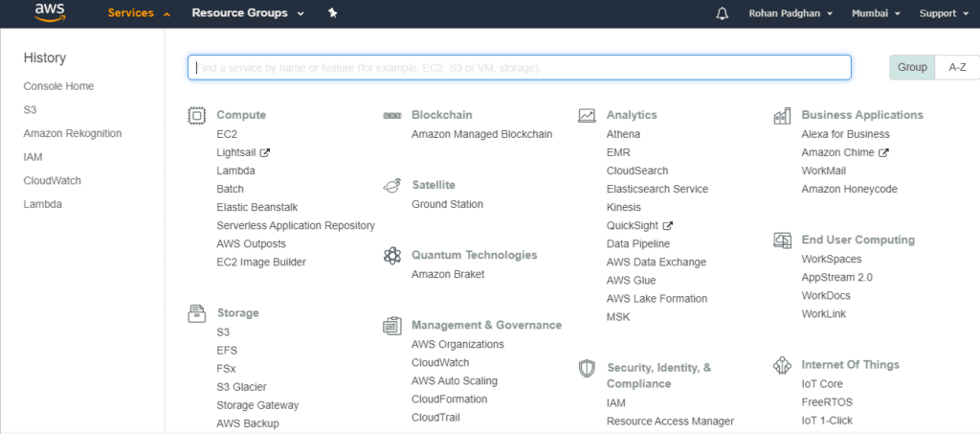
Task: Open Elasticsearch Service
Action: 657,189
